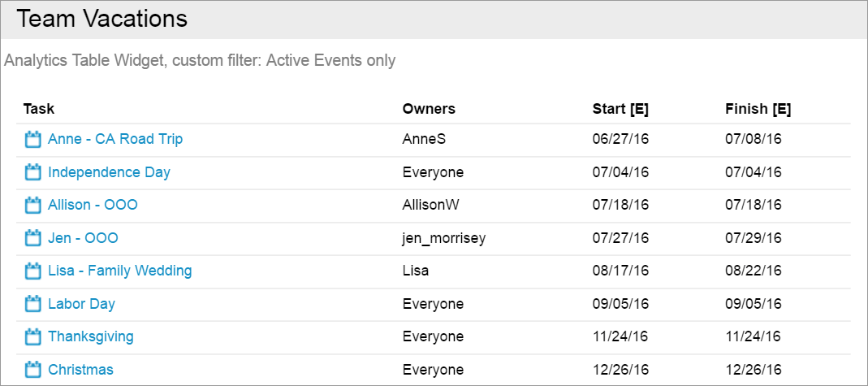Open Lisa - Family Wedding link
The width and height of the screenshot is (868, 386).
point(120,271)
